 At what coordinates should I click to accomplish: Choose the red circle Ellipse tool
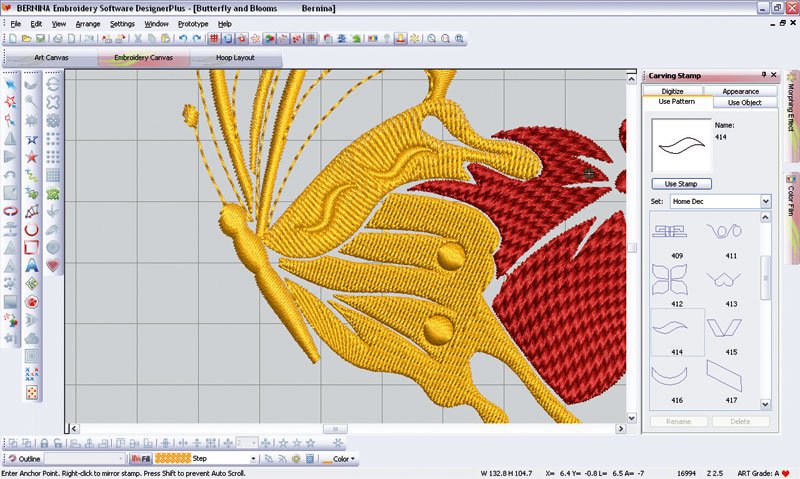coord(32,229)
